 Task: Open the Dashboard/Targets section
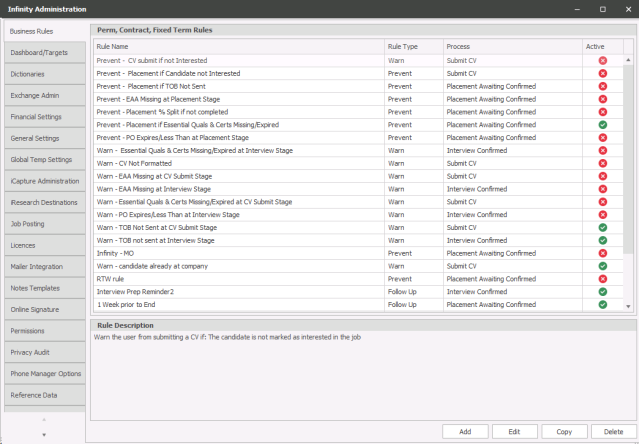click(x=43, y=52)
